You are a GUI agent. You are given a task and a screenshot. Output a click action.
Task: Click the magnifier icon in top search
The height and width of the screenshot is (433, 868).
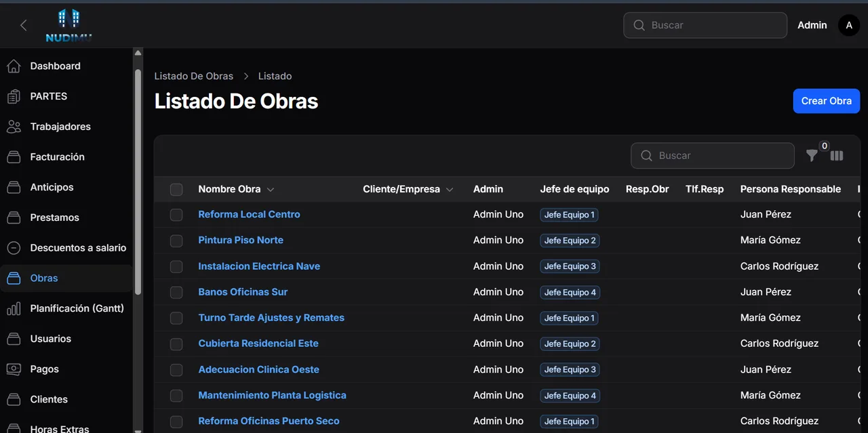click(x=639, y=25)
